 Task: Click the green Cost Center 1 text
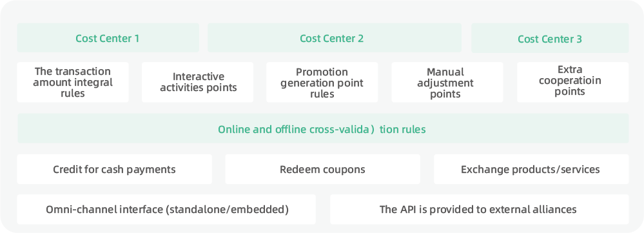pos(107,39)
